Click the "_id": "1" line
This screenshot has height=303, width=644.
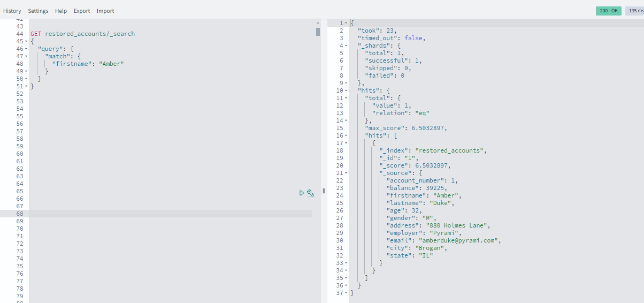pos(399,158)
